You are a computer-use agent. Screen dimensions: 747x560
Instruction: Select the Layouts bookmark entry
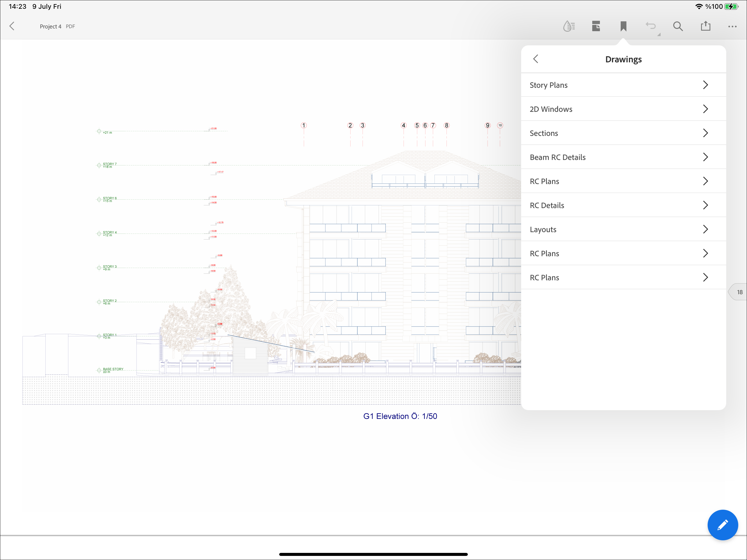click(543, 229)
